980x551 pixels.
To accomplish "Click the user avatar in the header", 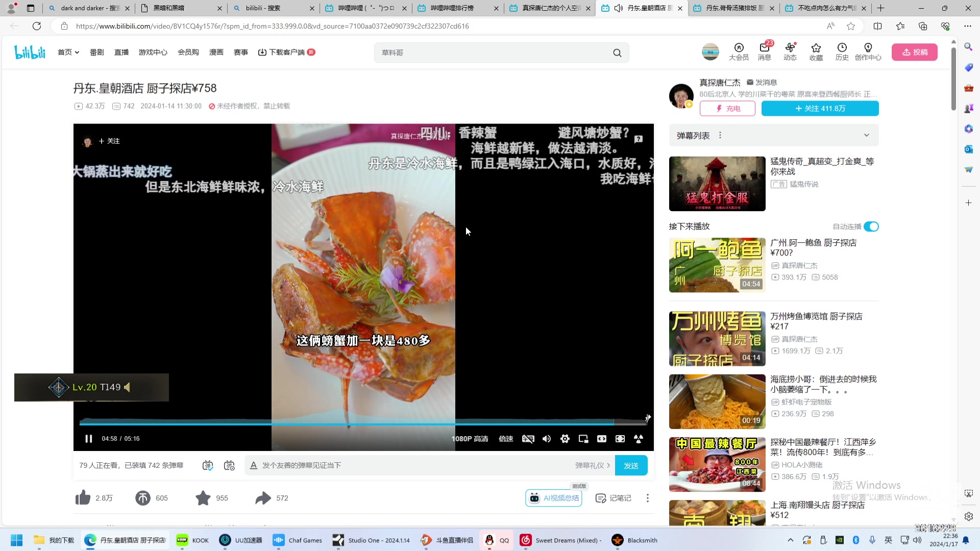I will [710, 52].
